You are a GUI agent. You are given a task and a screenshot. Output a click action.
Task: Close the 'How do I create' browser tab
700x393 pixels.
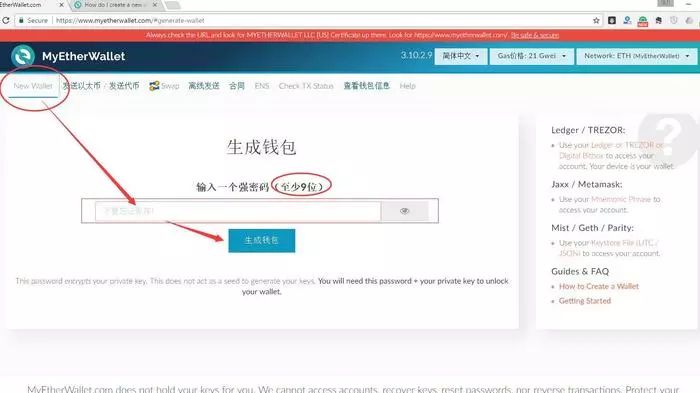click(155, 5)
